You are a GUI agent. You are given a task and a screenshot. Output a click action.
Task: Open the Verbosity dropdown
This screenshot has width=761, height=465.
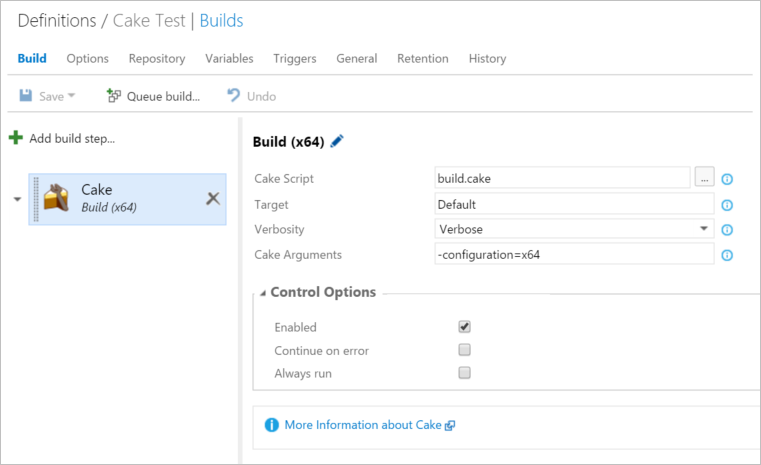[703, 229]
